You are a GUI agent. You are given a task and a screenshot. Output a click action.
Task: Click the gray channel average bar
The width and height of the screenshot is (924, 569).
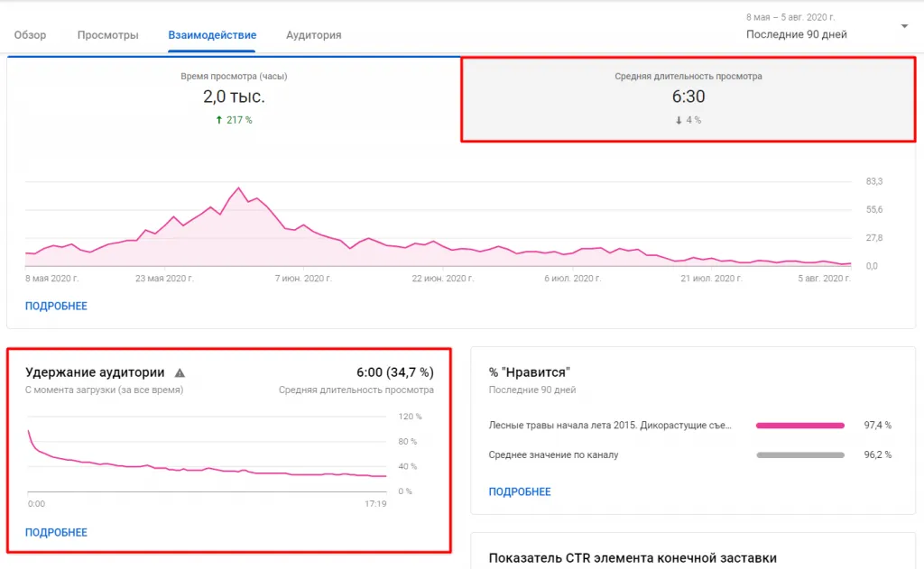[800, 454]
